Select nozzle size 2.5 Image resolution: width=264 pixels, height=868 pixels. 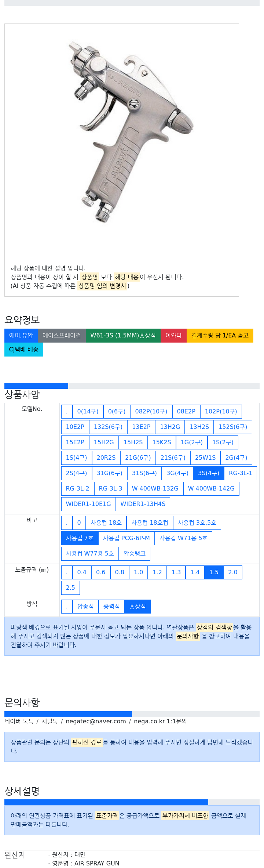coord(70,587)
